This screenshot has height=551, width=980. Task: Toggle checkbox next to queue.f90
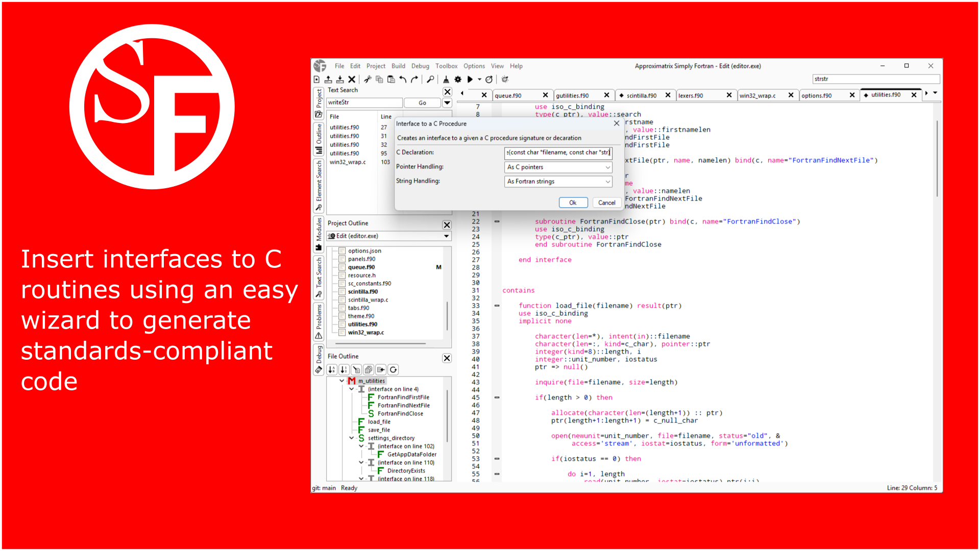(x=342, y=267)
